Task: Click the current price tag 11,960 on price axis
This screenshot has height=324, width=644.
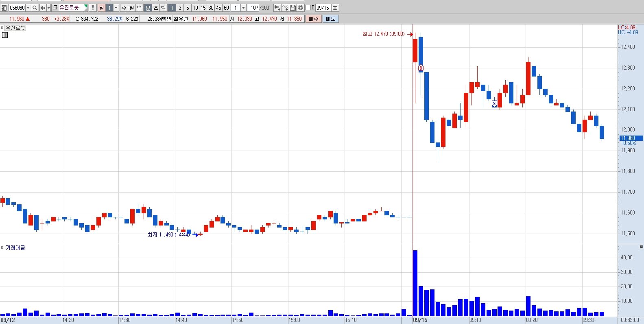Action: [631, 138]
